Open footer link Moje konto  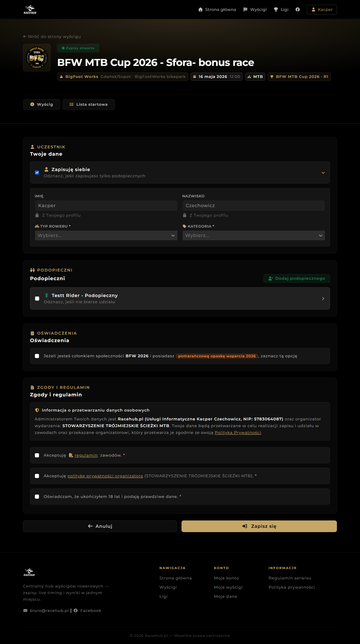(x=226, y=578)
